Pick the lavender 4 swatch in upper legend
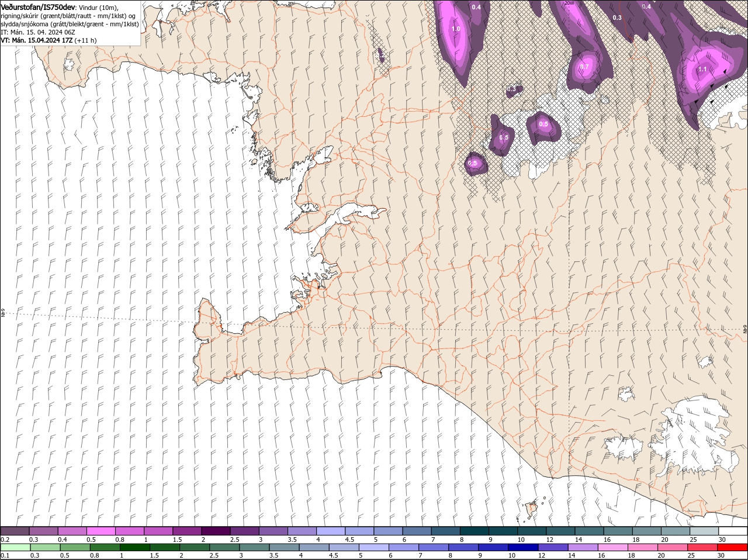 coord(331,531)
